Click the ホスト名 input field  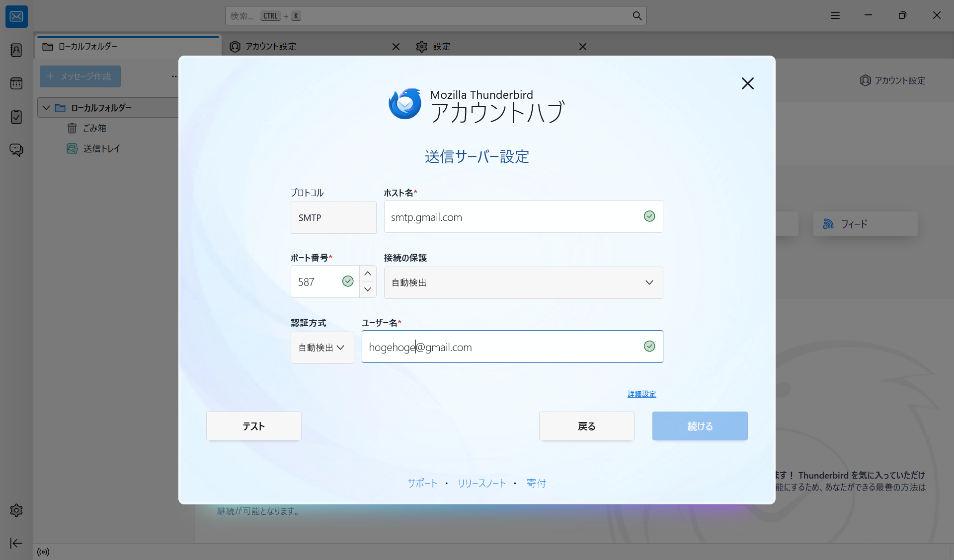click(512, 217)
